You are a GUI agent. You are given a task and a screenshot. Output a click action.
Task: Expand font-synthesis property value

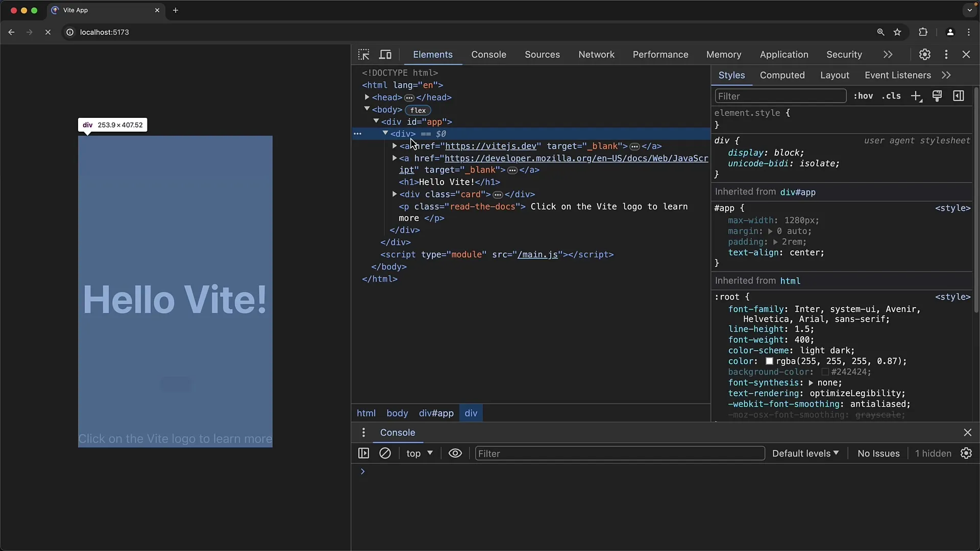tap(811, 383)
